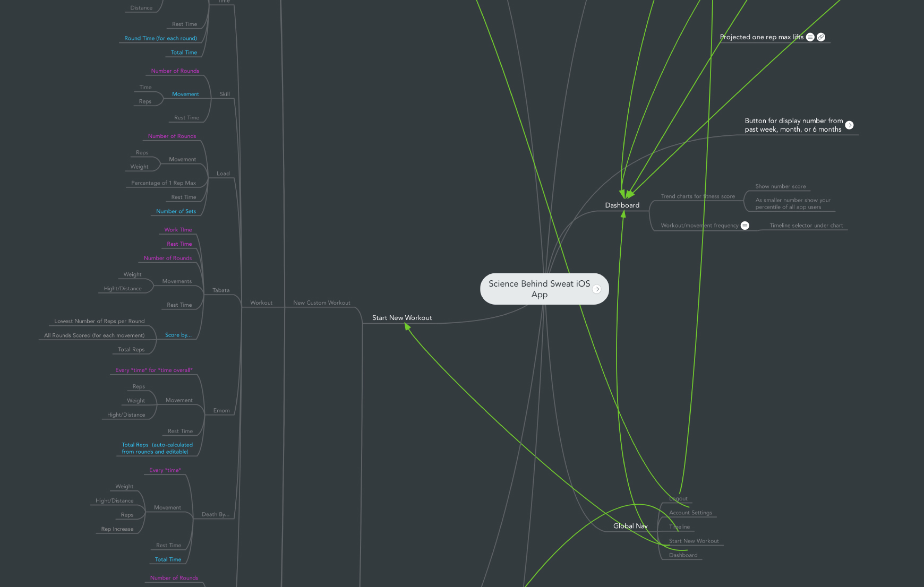Image resolution: width=924 pixels, height=587 pixels.
Task: Select the Workout node
Action: point(261,303)
